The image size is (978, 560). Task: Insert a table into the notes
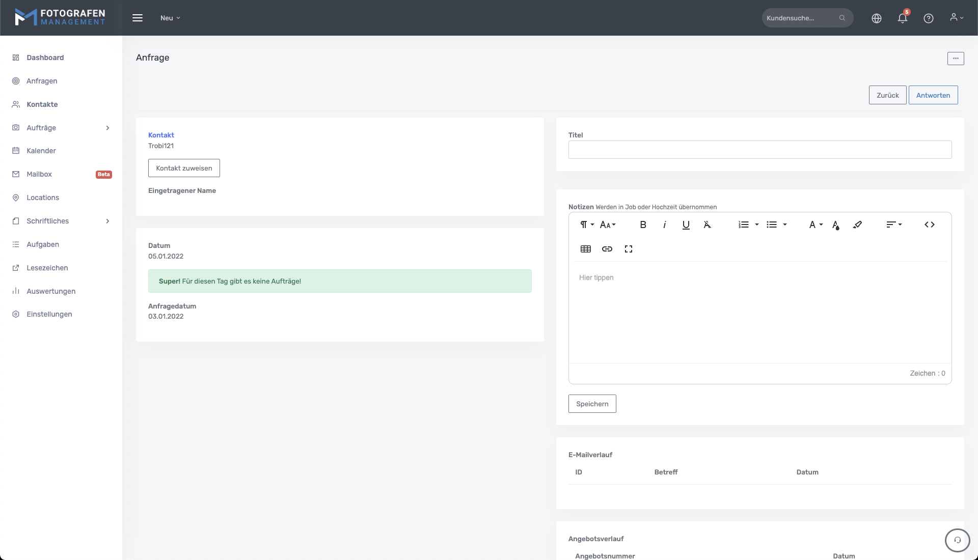(x=586, y=249)
